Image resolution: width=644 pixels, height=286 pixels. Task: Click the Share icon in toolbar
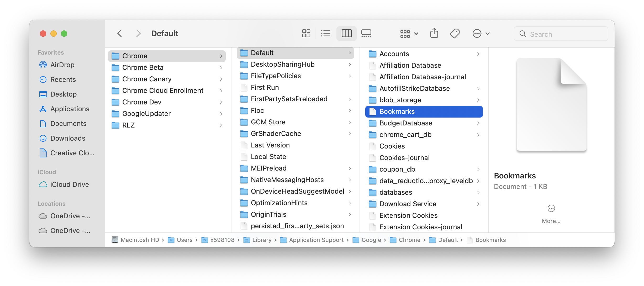click(x=434, y=33)
